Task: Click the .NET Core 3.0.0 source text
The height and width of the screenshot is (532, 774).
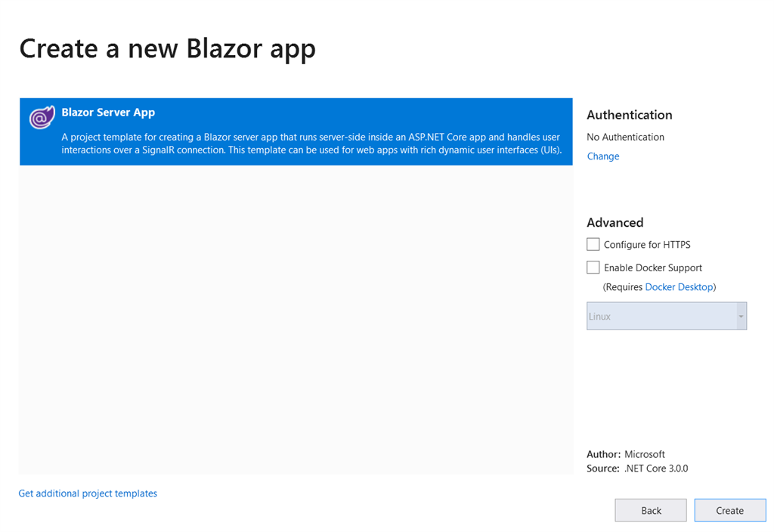Action: [656, 469]
